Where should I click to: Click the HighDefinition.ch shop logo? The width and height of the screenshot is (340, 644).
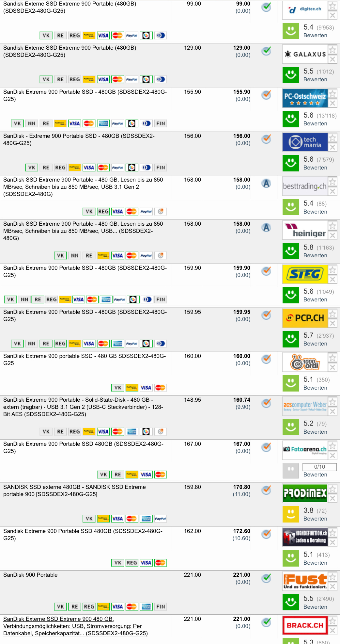coord(305,537)
